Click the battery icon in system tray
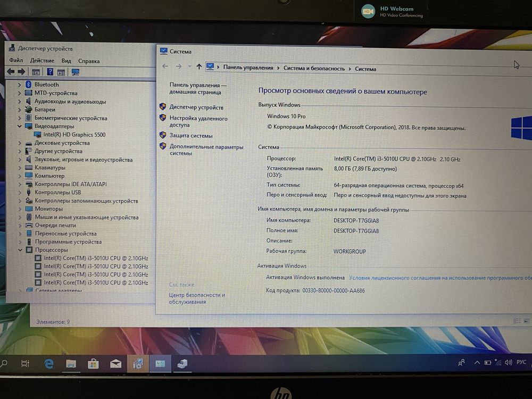Image resolution: width=532 pixels, height=399 pixels. coord(487,363)
